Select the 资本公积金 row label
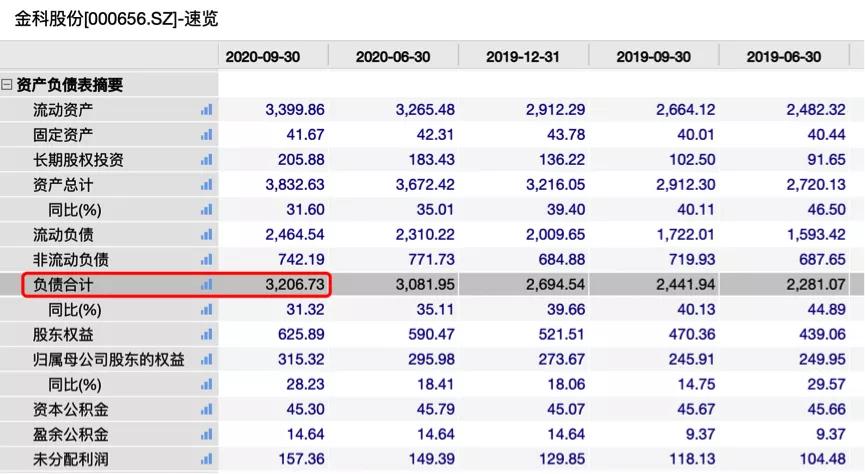The height and width of the screenshot is (474, 865). (x=71, y=409)
